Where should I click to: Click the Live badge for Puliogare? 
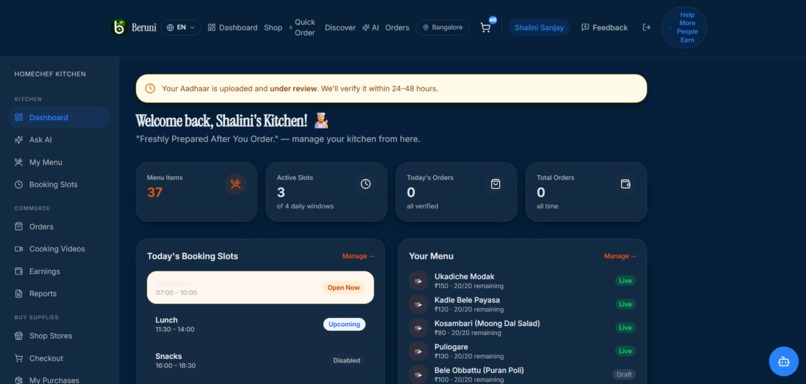pyautogui.click(x=625, y=351)
